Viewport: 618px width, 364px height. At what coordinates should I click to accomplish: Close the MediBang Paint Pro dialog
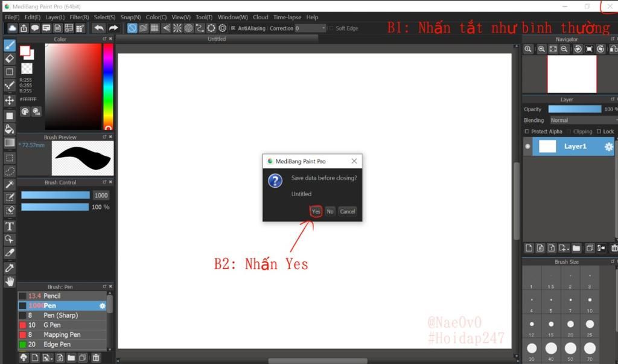[354, 161]
